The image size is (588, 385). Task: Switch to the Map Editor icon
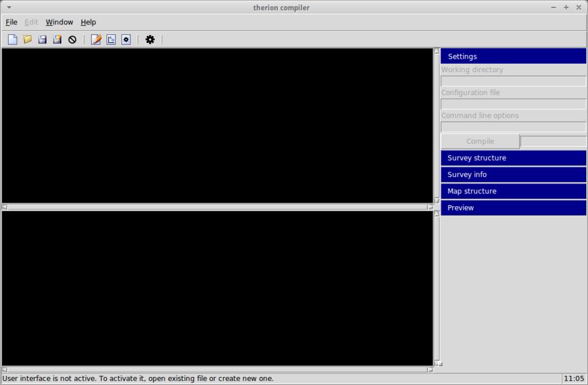click(x=111, y=40)
